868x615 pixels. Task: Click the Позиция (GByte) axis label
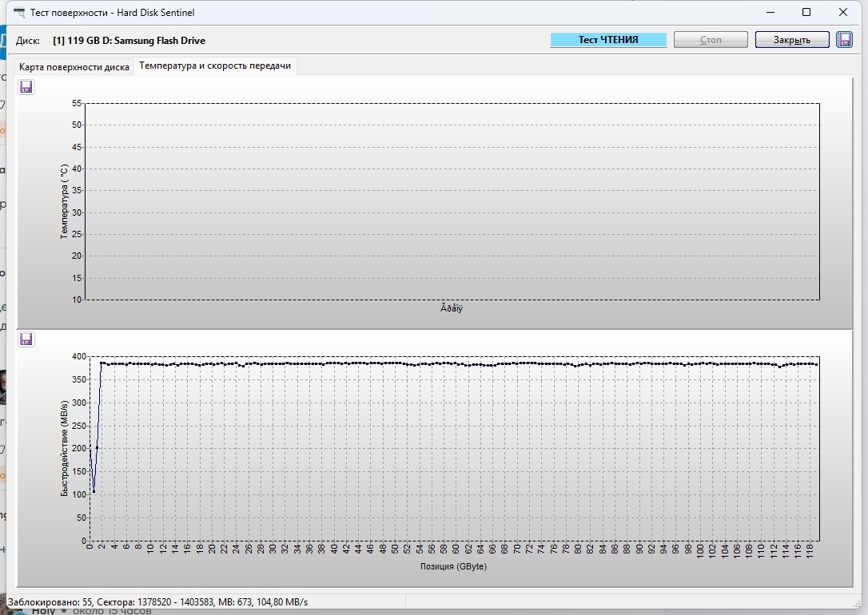(453, 566)
